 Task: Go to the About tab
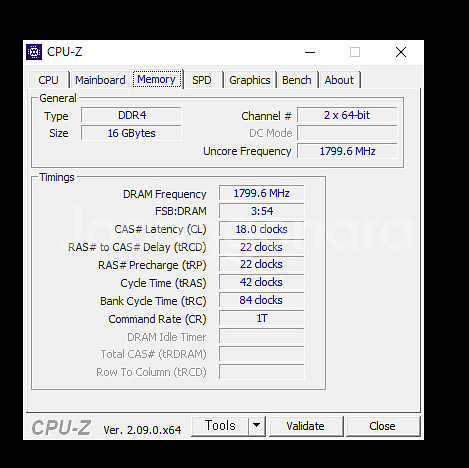coord(339,80)
